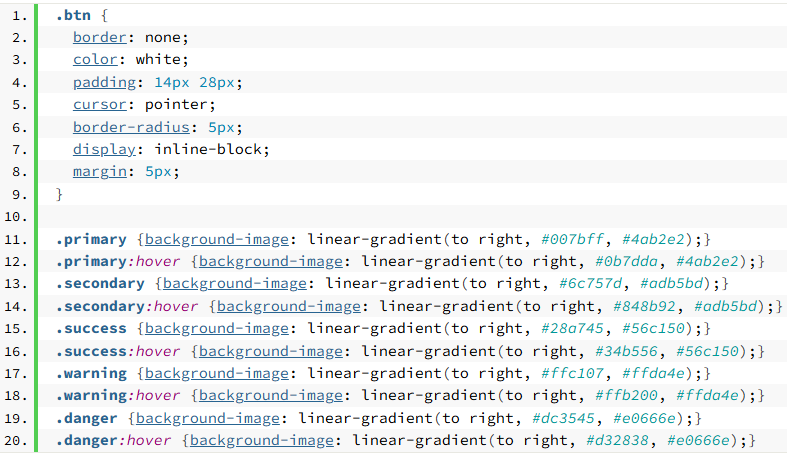Click background-image link in .success rule
Screen dimensions: 787x461
click(217, 328)
